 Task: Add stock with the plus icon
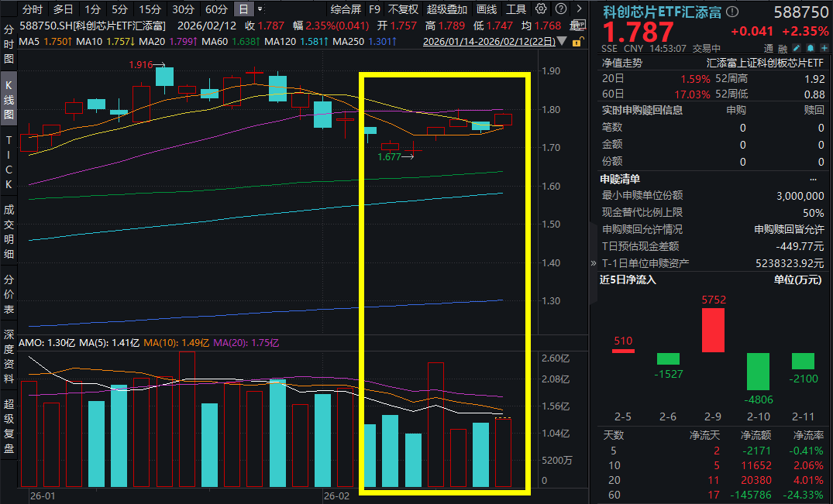coord(824,48)
